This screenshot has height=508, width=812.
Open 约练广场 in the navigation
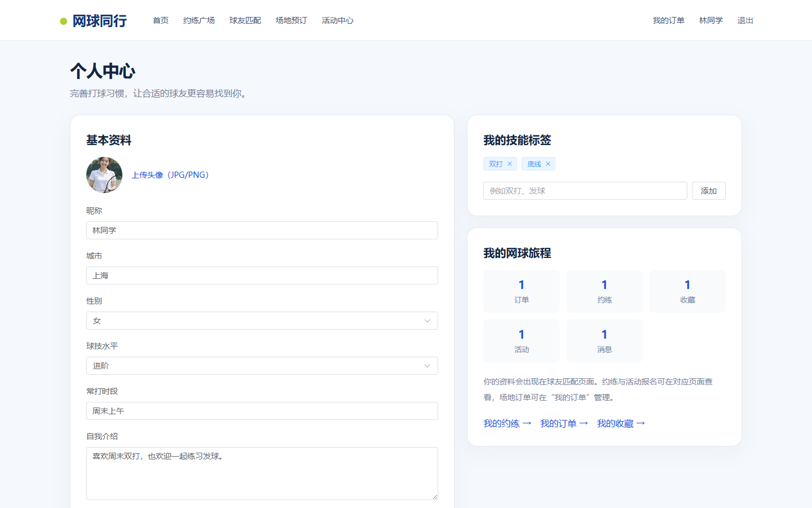pos(199,20)
